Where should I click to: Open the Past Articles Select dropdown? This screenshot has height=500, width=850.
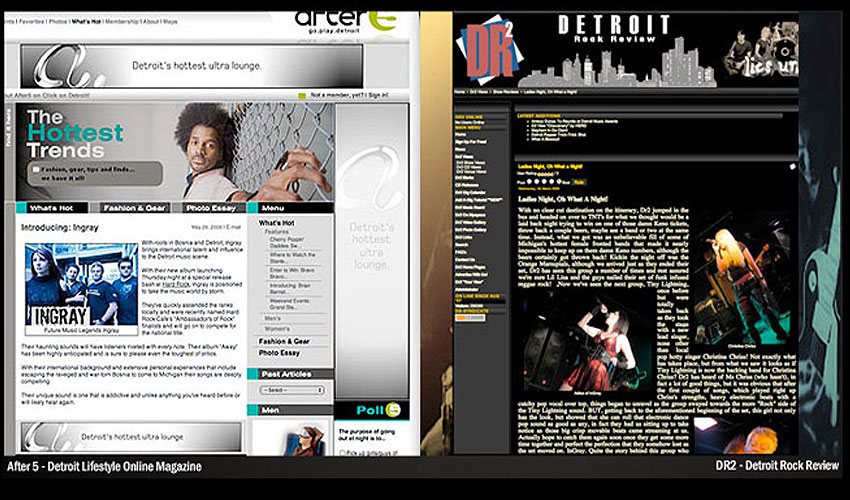292,390
